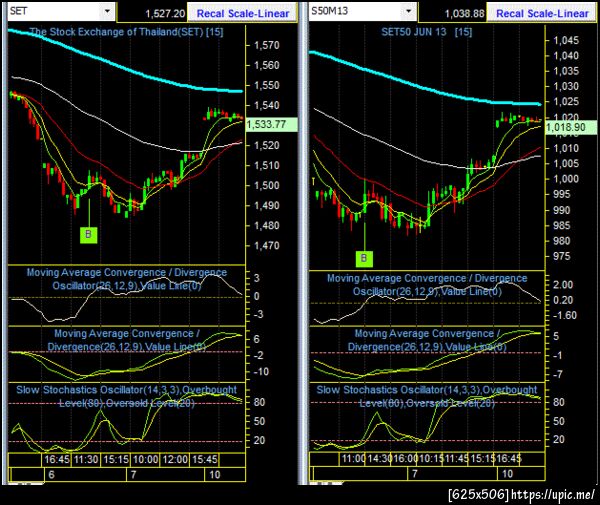Select the green B marker on SET chart

click(x=88, y=235)
